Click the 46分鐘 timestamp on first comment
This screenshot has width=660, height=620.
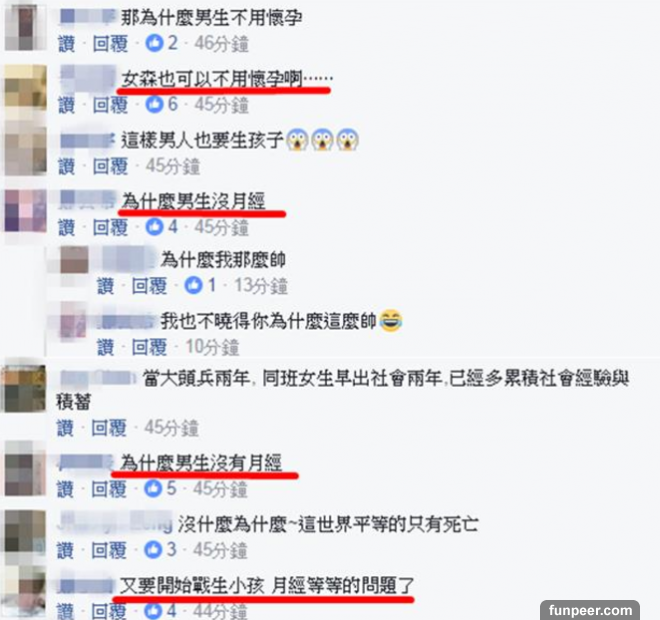tap(221, 43)
